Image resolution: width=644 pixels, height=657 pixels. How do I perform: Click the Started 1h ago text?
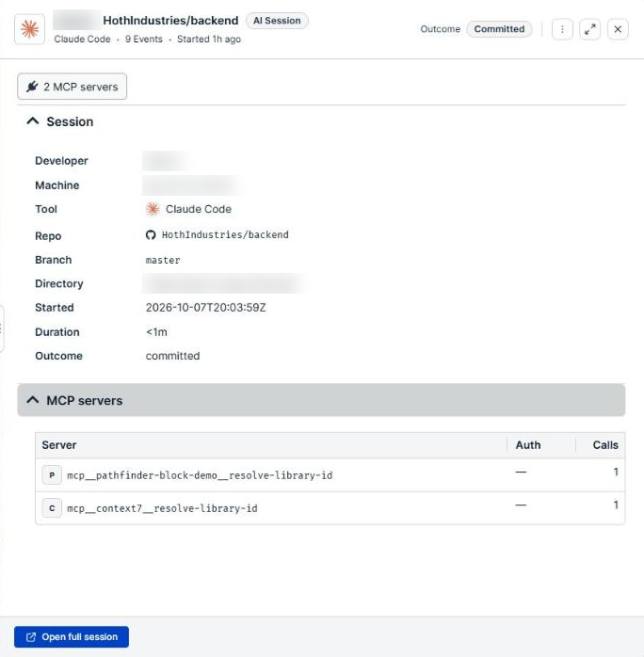pos(209,39)
